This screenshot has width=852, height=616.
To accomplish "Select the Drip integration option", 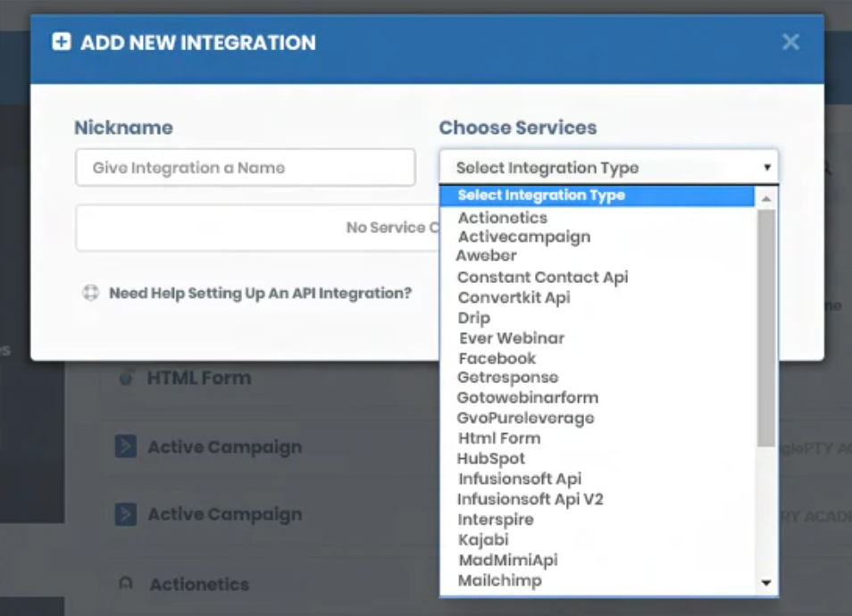I will (474, 318).
